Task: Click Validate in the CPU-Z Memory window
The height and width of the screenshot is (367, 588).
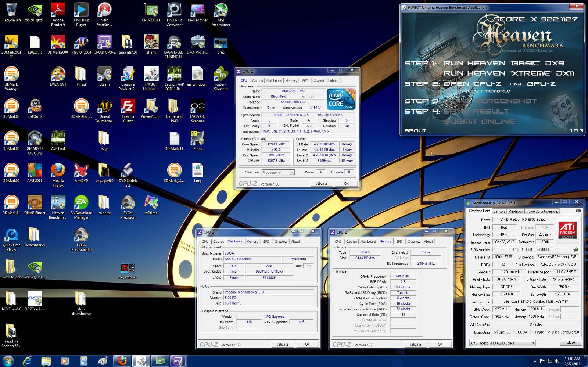Action: (x=415, y=345)
